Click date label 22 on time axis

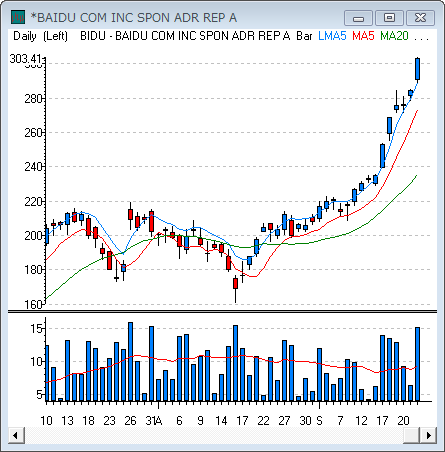263,421
